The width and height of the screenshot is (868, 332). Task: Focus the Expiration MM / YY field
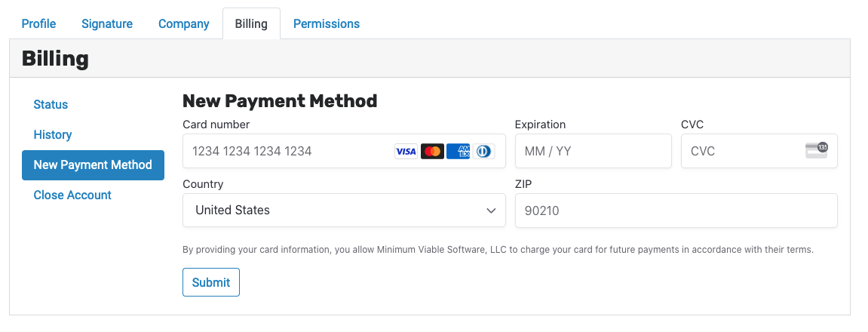593,151
